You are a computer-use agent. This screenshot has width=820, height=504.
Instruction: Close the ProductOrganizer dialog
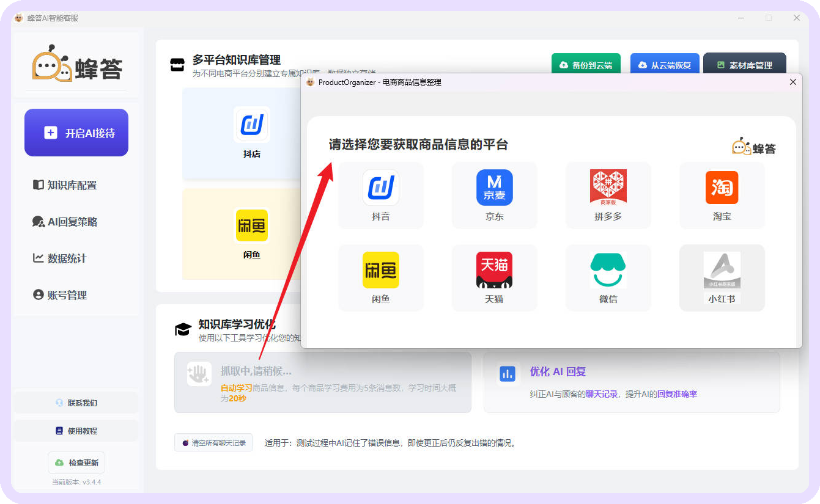793,82
